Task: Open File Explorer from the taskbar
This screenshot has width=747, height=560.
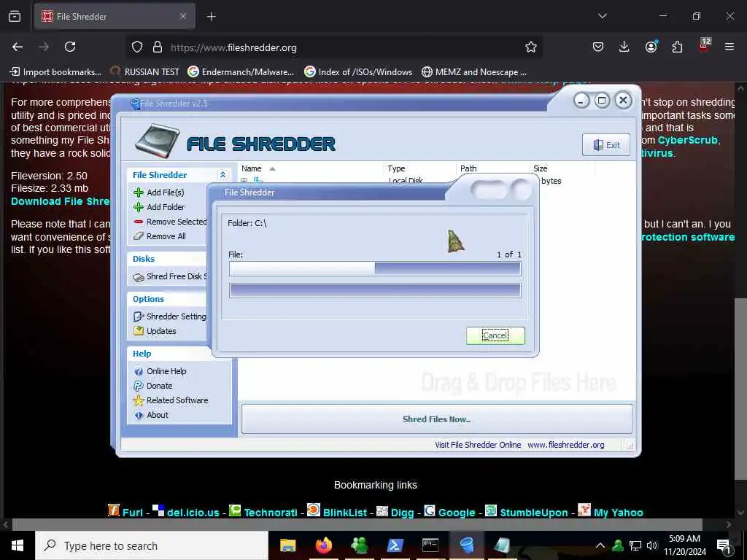Action: click(x=287, y=545)
